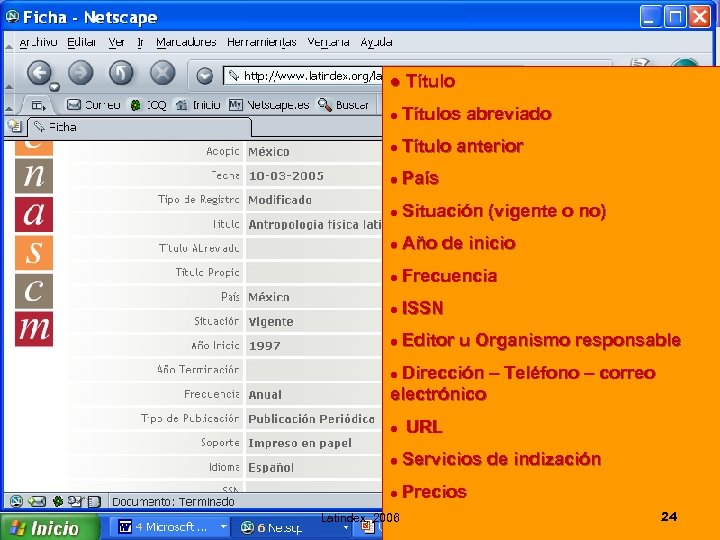Collapse the personal toolbar grip arrow
This screenshot has height=540, width=720.
[x=9, y=109]
